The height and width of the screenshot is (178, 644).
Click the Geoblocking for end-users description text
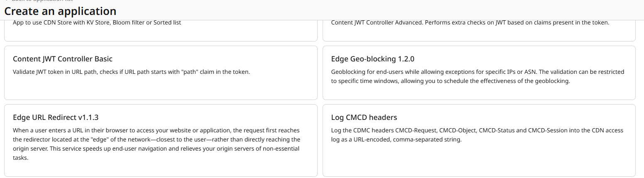[477, 76]
